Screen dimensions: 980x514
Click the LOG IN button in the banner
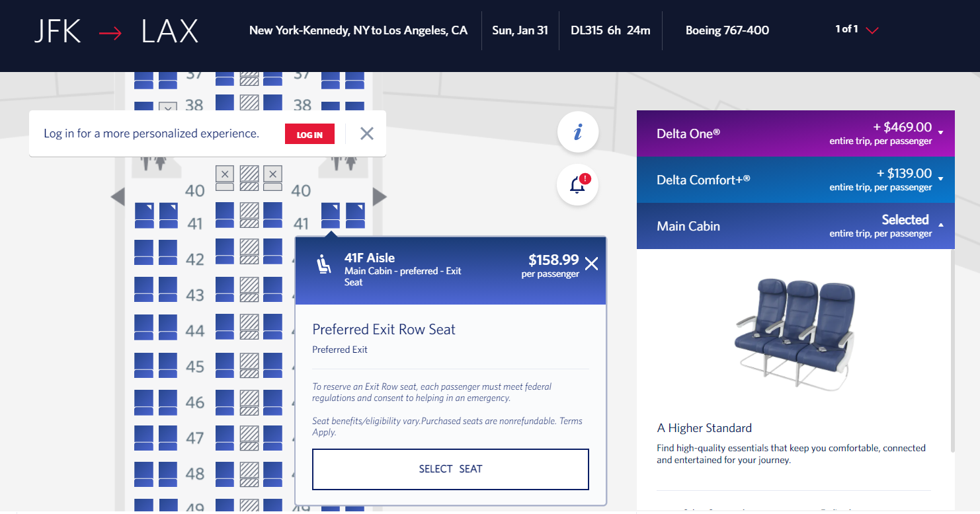point(309,133)
